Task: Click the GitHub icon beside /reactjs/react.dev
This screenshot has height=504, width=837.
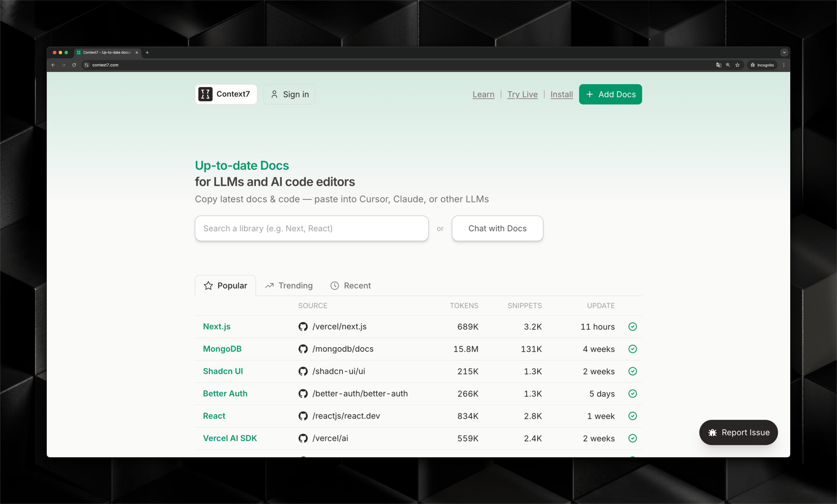Action: tap(303, 416)
